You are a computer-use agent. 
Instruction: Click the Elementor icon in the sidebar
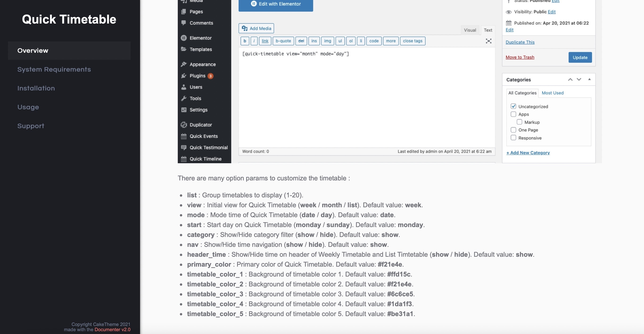[x=184, y=38]
